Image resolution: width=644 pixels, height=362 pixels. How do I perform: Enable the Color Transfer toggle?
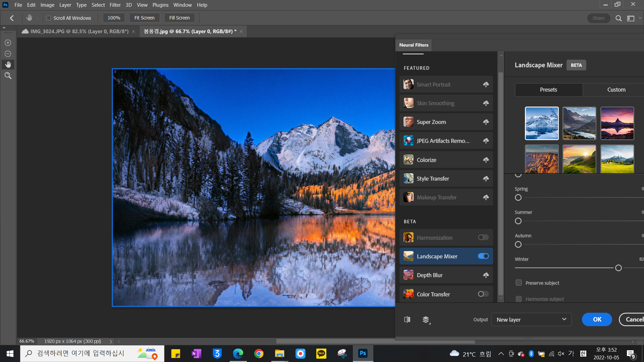483,294
